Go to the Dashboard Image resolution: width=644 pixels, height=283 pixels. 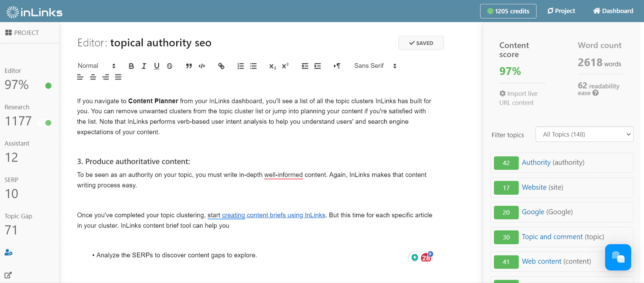coord(613,11)
